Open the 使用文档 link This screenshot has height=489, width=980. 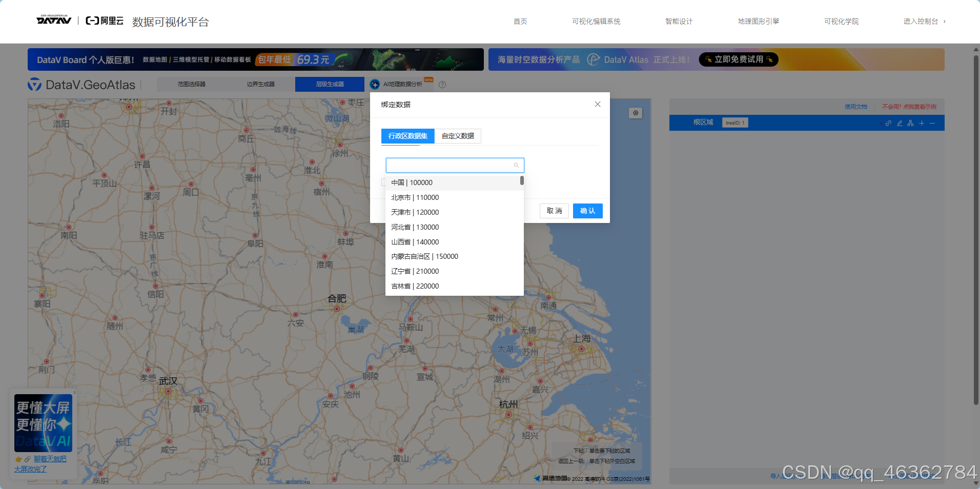pyautogui.click(x=856, y=107)
